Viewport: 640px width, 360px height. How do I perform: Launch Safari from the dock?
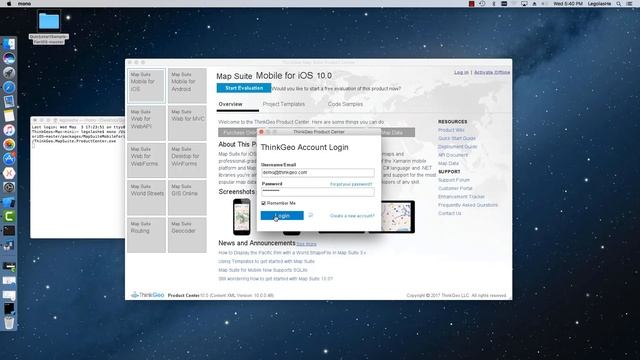click(x=9, y=87)
